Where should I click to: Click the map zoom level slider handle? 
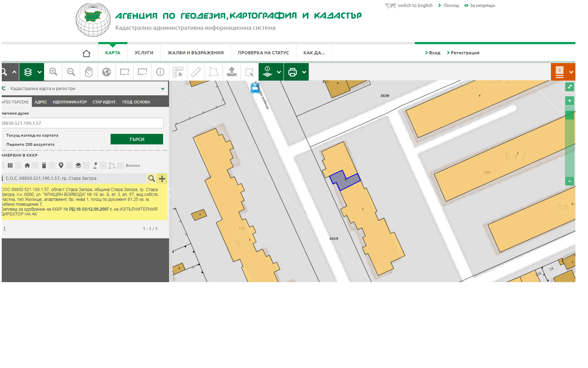click(569, 115)
